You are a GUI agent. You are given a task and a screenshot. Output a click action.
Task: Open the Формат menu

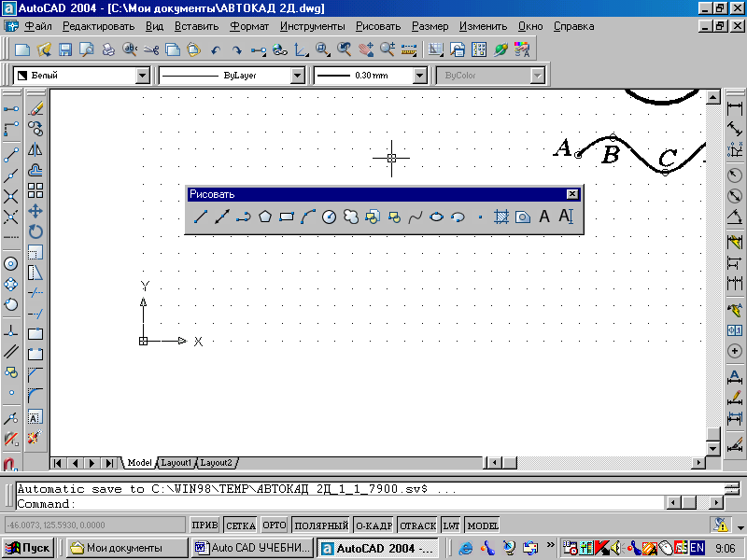(249, 26)
